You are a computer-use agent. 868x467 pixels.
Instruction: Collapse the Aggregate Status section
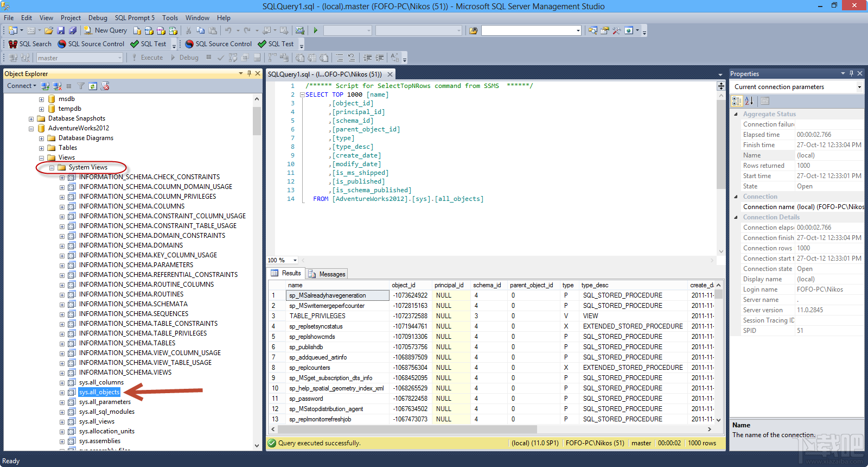pyautogui.click(x=736, y=114)
